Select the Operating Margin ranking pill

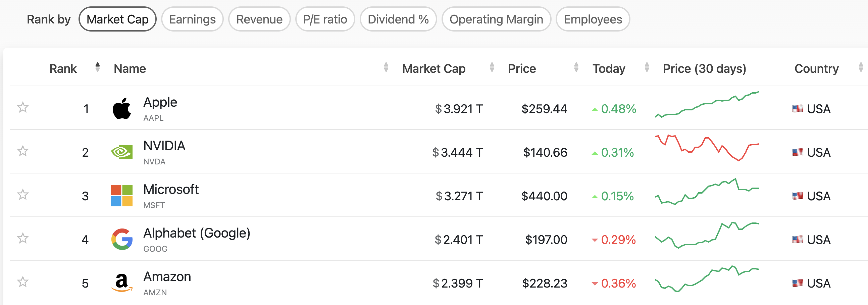coord(496,19)
